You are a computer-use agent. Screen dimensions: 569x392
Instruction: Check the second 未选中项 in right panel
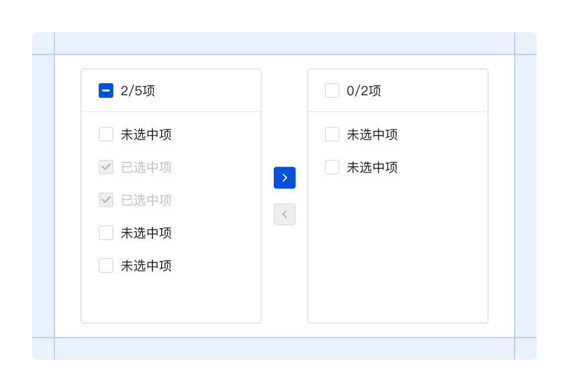tap(331, 167)
